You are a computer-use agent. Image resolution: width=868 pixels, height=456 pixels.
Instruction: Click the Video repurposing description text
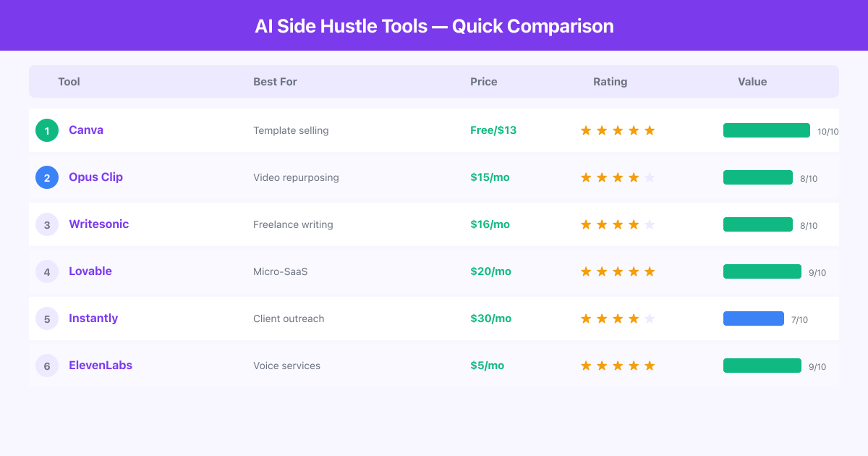(296, 177)
